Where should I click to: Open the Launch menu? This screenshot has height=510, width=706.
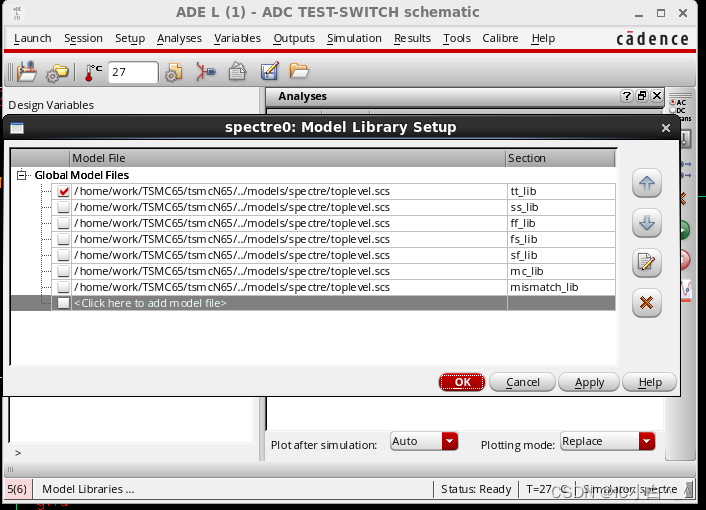pos(32,38)
